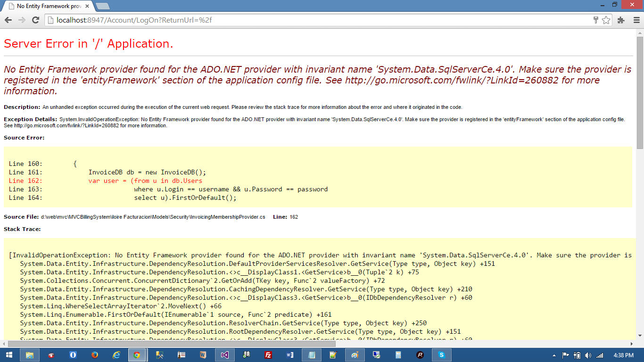Open the Paint palette taskbar icon
This screenshot has height=362, width=644.
(x=355, y=355)
